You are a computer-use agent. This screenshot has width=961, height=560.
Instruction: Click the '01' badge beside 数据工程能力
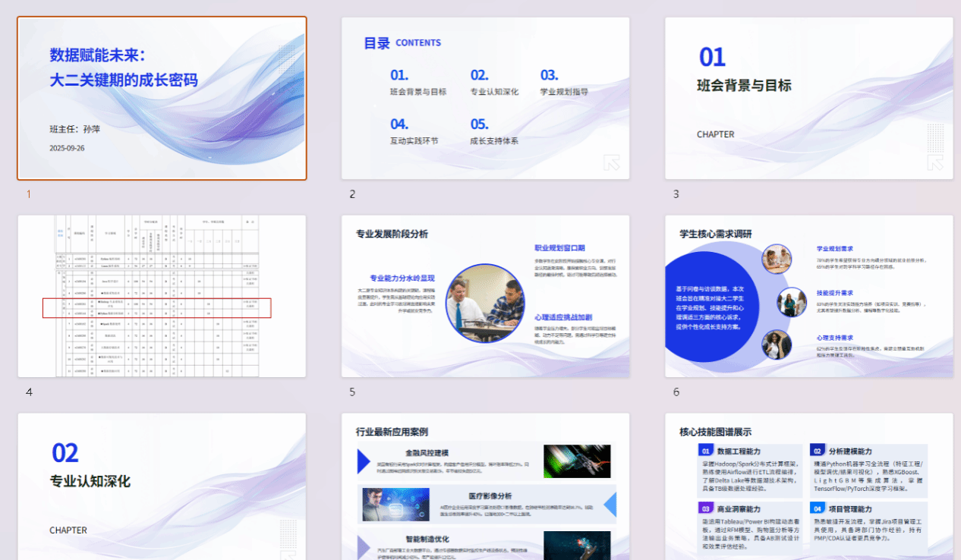(x=705, y=451)
